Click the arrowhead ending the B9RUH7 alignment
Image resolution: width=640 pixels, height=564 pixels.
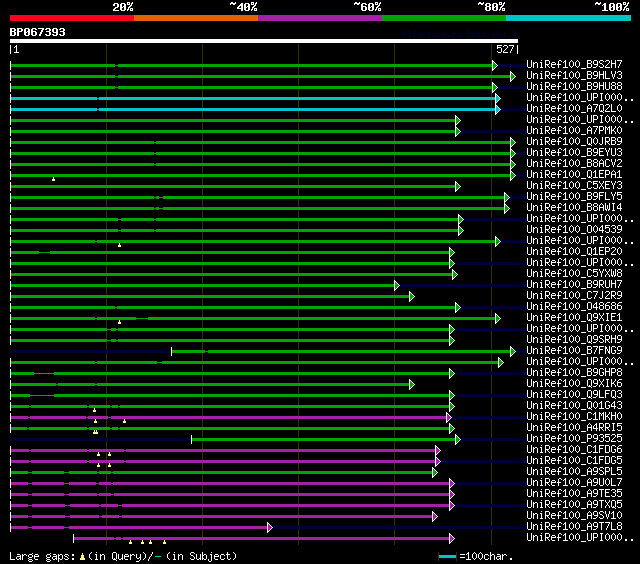(397, 285)
